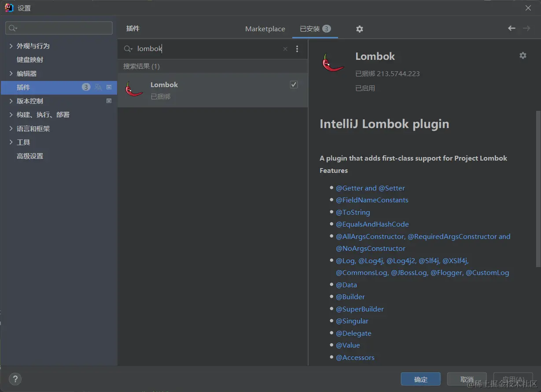Open the Lombok plugin detail gear menu
Viewport: 541px width, 392px height.
click(523, 55)
